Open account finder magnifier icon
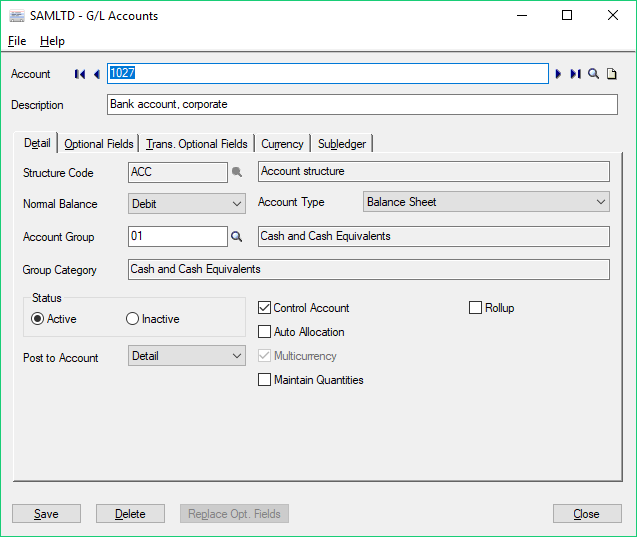Image resolution: width=637 pixels, height=537 pixels. pyautogui.click(x=593, y=74)
